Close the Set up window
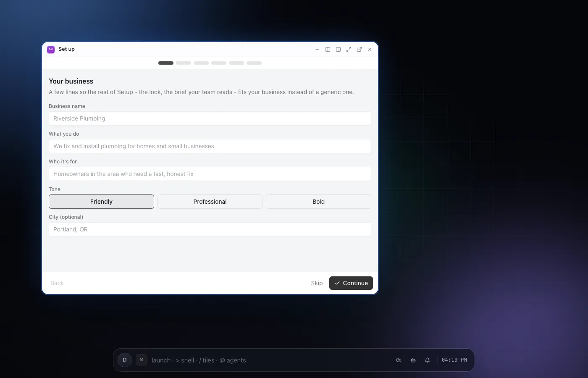 click(x=370, y=49)
